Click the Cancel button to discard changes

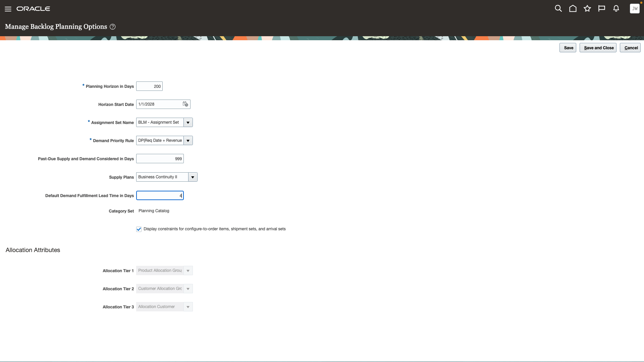point(631,47)
